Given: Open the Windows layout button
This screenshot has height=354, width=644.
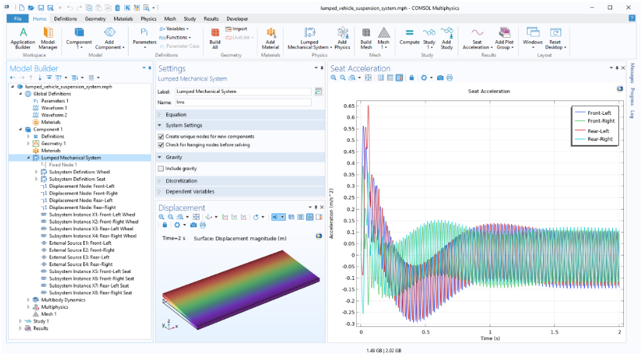Looking at the screenshot, I should [533, 38].
